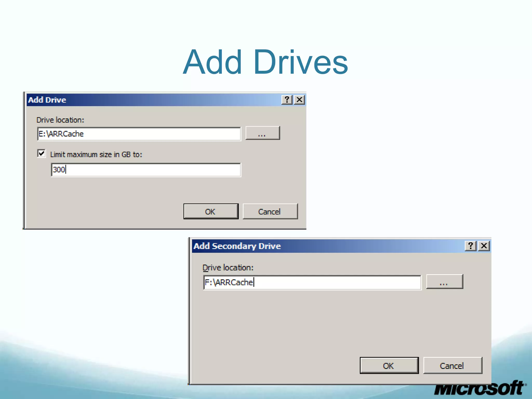532x399 pixels.
Task: Click the F:\ARRCache drive location field
Action: click(x=312, y=282)
